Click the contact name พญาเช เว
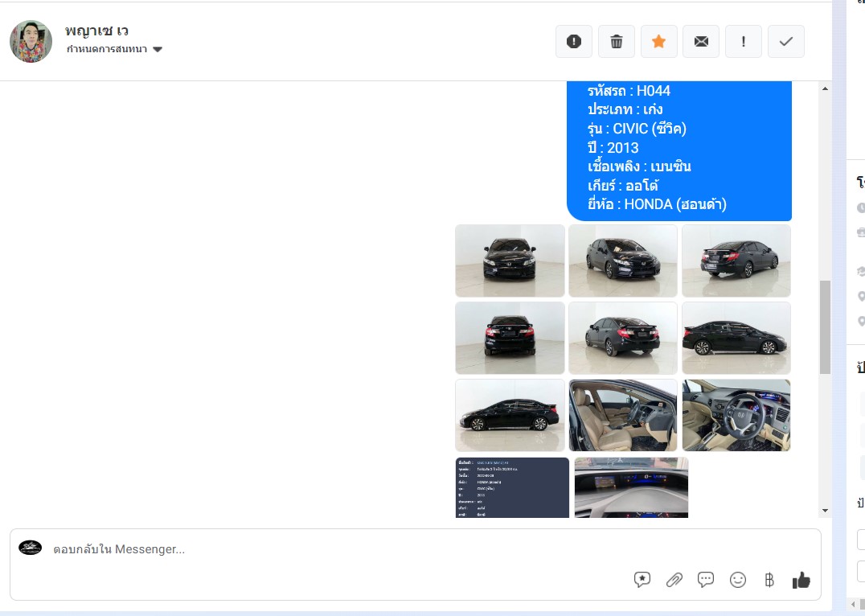The image size is (865, 616). click(97, 31)
